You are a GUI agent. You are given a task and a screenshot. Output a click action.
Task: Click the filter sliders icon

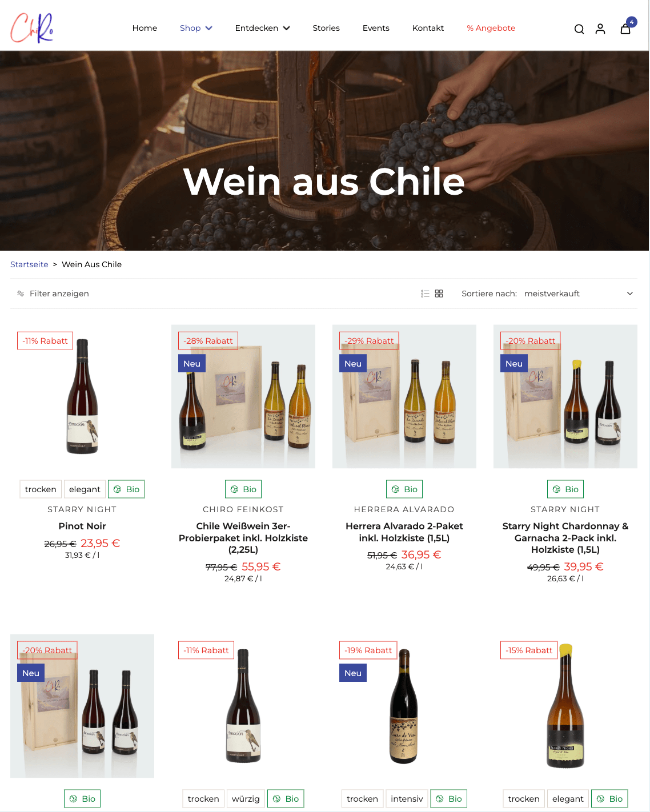coord(21,294)
